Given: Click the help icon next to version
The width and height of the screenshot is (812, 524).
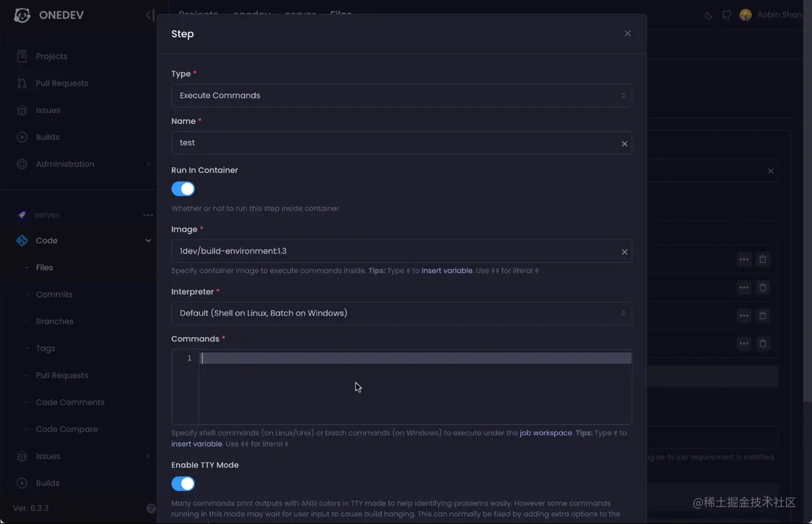Looking at the screenshot, I should click(151, 509).
